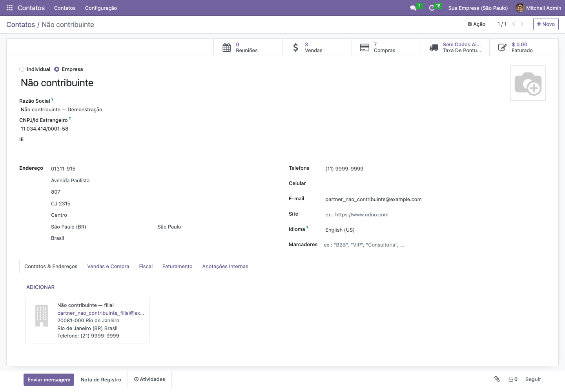The width and height of the screenshot is (565, 392).
Task: Click CNPJ/Id Estrangeiro help question mark
Action: [x=70, y=119]
